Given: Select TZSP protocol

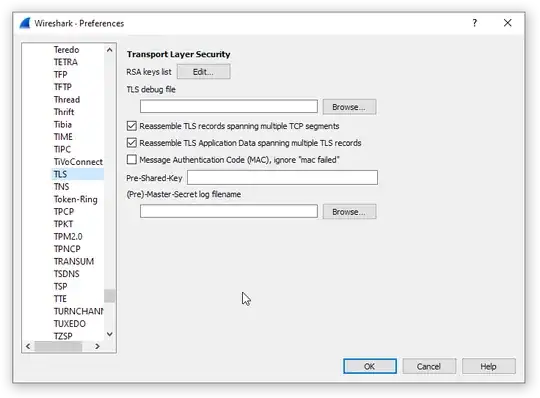Looking at the screenshot, I should tap(63, 336).
